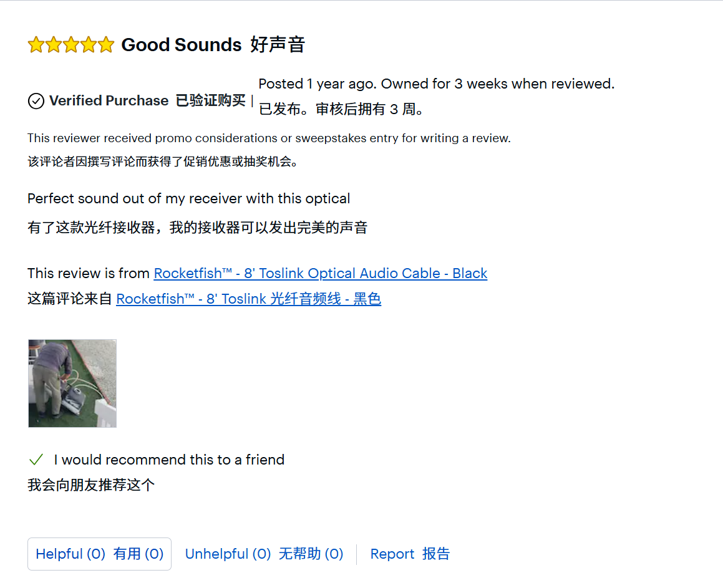The height and width of the screenshot is (588, 723).
Task: Click the Verified Purchase circled checkmark icon
Action: [x=36, y=101]
